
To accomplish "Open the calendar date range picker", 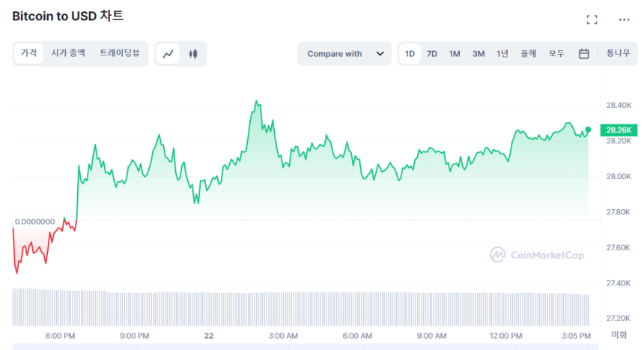I will (x=583, y=54).
